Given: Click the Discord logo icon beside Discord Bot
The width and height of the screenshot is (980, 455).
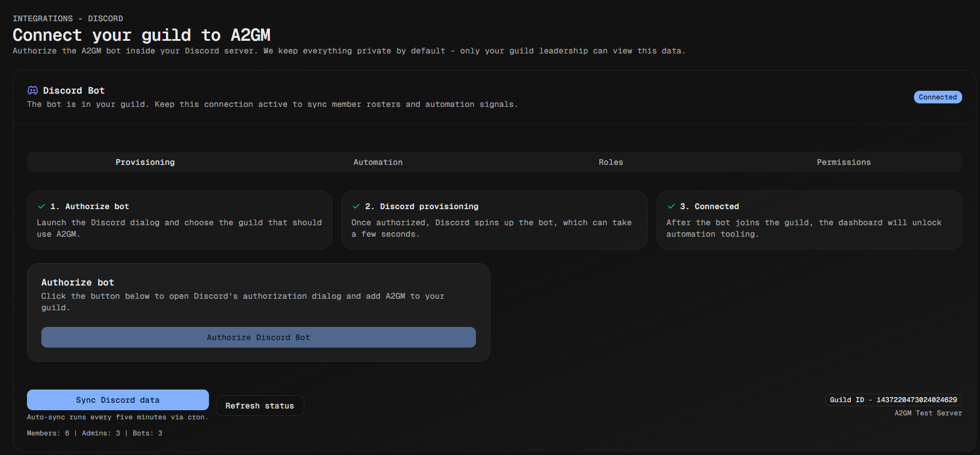Looking at the screenshot, I should [33, 90].
